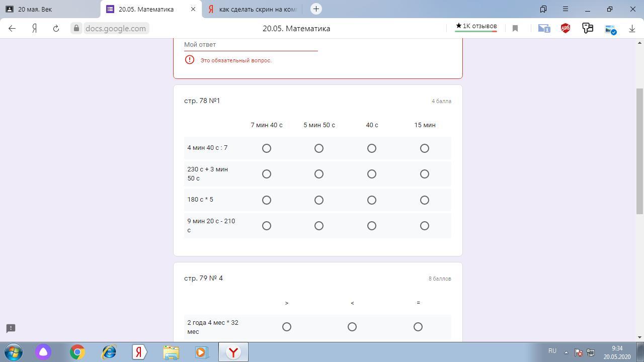
Task: Select '7 мин 40 с' for '180 с * 5'
Action: [267, 200]
